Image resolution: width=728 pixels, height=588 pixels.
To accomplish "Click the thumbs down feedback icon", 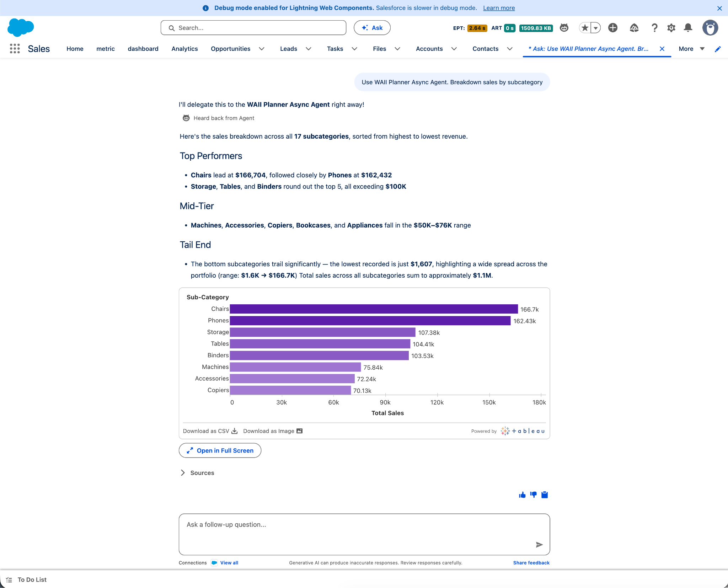I will 533,495.
